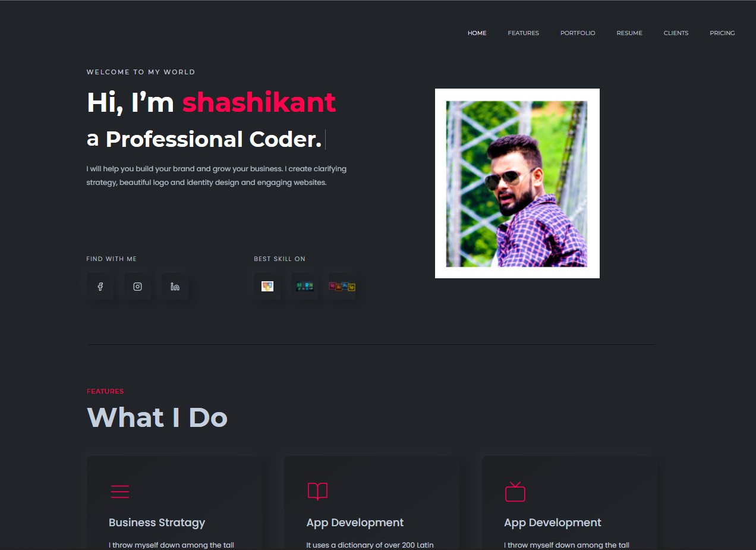756x550 pixels.
Task: Click the Find With Me label
Action: 111,259
